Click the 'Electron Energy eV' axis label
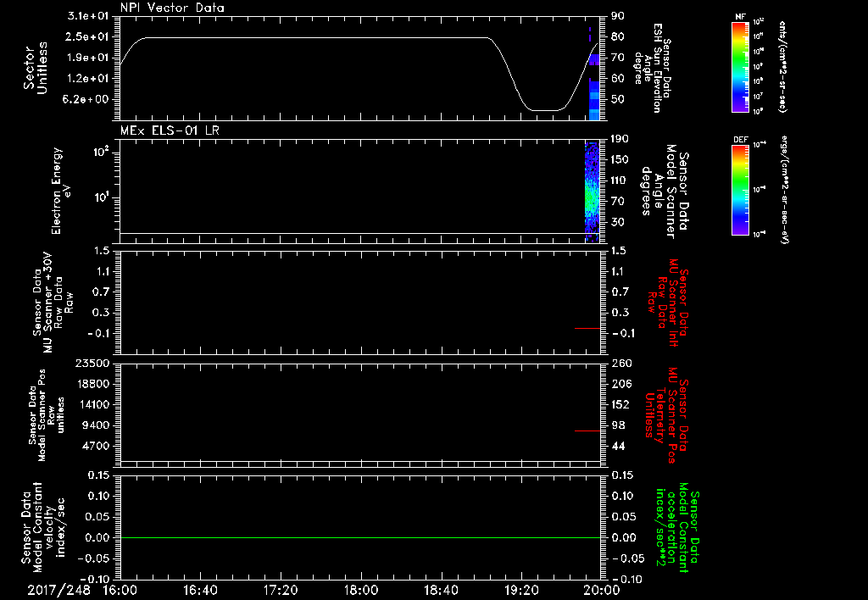The width and height of the screenshot is (868, 600). 61,191
